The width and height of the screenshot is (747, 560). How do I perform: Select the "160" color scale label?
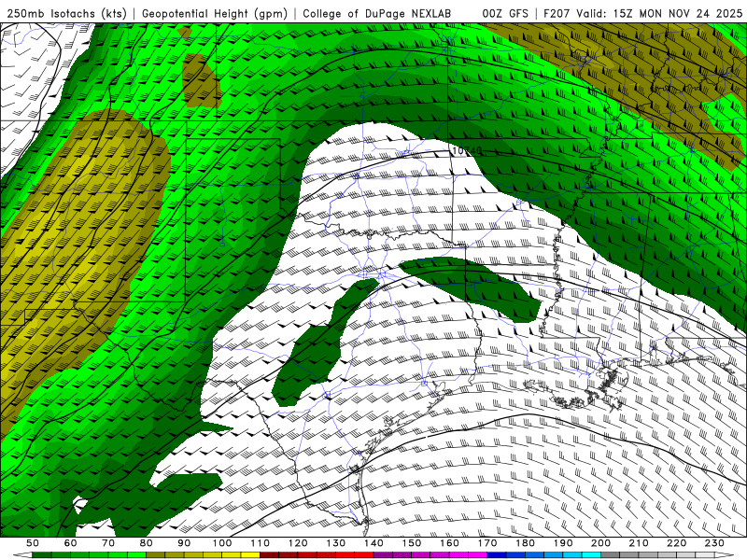pyautogui.click(x=450, y=543)
